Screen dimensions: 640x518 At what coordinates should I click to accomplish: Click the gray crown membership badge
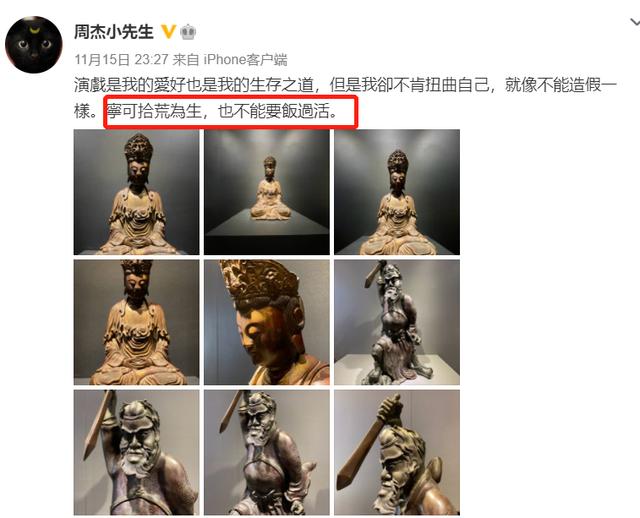(x=188, y=32)
